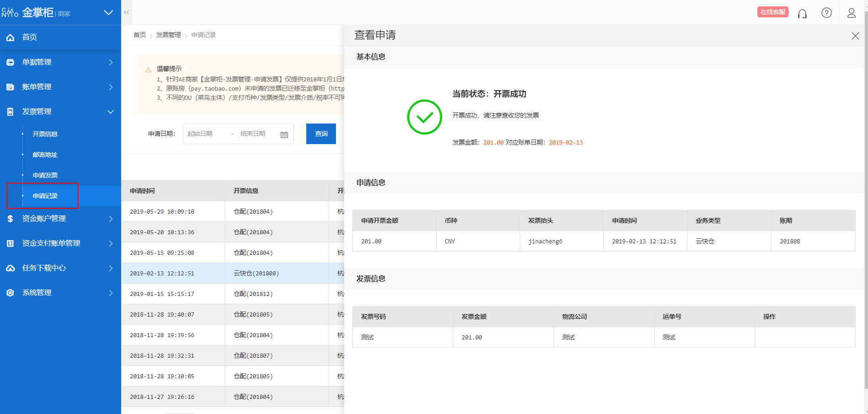Open the 金掌柜 header dropdown arrow
Screen dimensions: 868x414
pyautogui.click(x=108, y=12)
